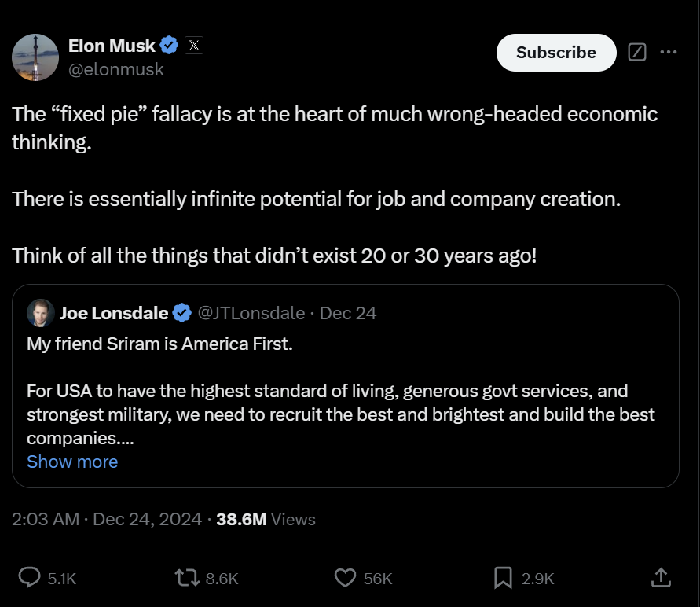Expand quoted post with Show more
Screen dimensions: 700x607
coord(72,462)
